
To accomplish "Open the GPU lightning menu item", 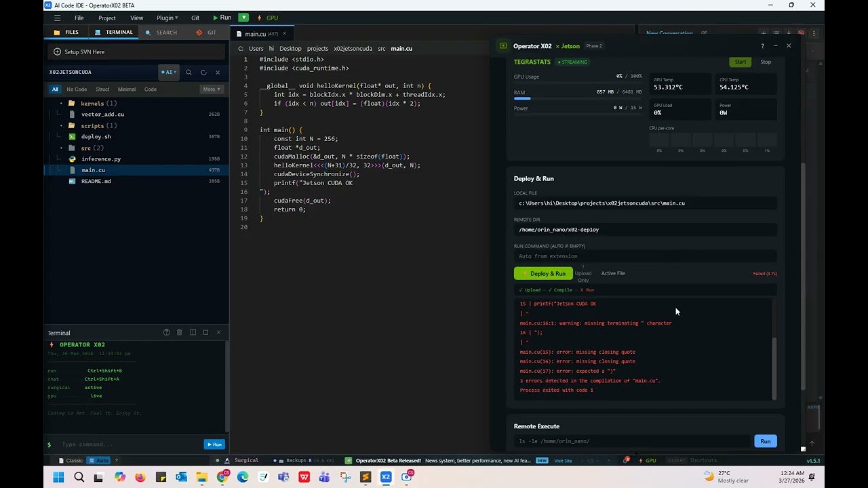I will pyautogui.click(x=268, y=18).
